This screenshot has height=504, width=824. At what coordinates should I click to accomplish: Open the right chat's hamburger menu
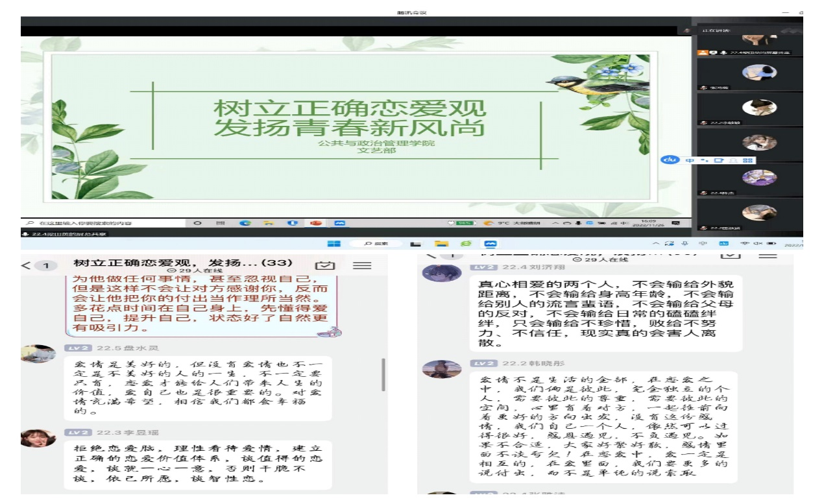pos(767,255)
